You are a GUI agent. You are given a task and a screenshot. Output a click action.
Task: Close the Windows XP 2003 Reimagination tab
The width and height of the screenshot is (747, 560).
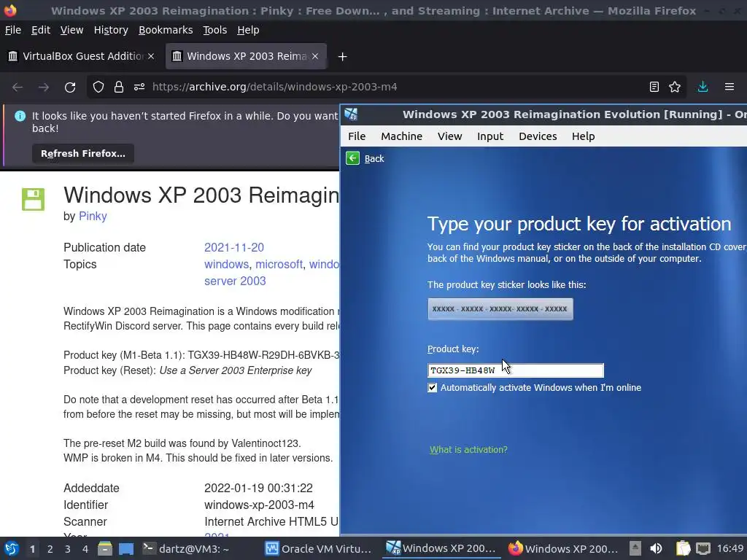point(315,56)
